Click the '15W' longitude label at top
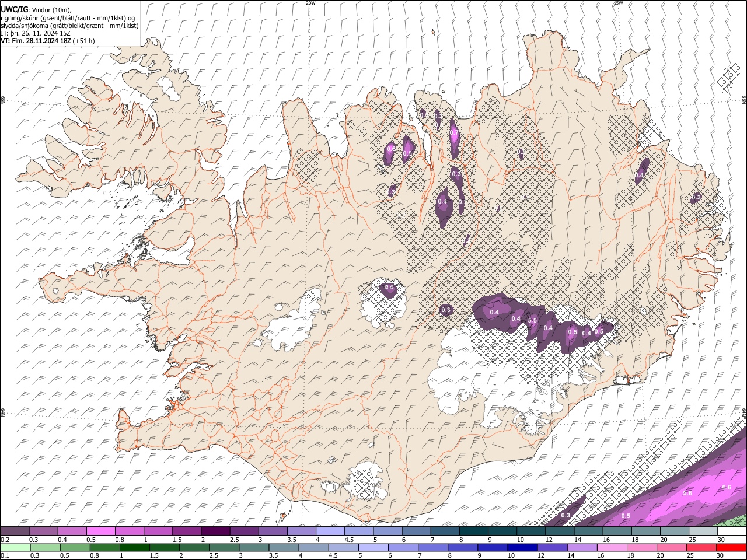The width and height of the screenshot is (747, 560). click(618, 3)
